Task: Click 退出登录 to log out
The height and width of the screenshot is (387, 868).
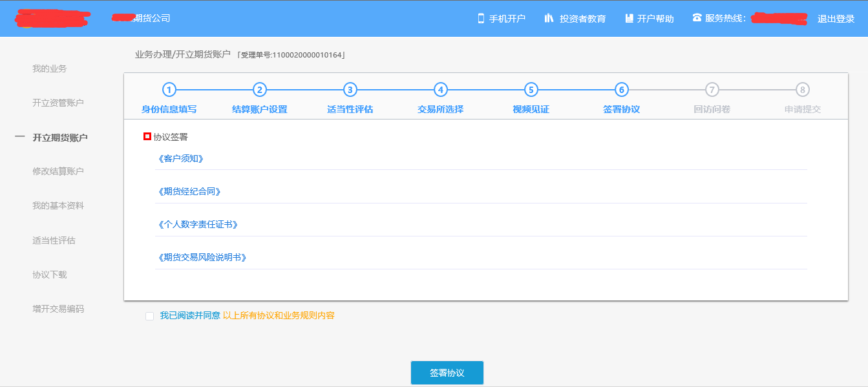Action: tap(836, 19)
